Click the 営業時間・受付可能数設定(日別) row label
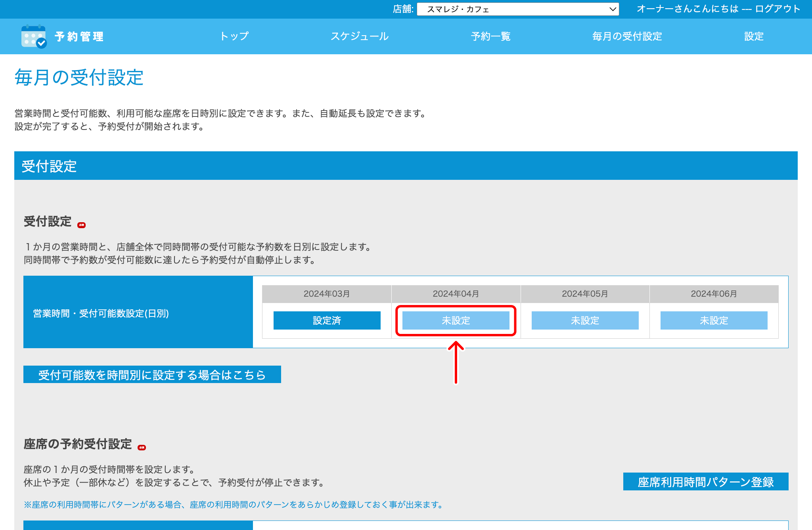 click(101, 313)
